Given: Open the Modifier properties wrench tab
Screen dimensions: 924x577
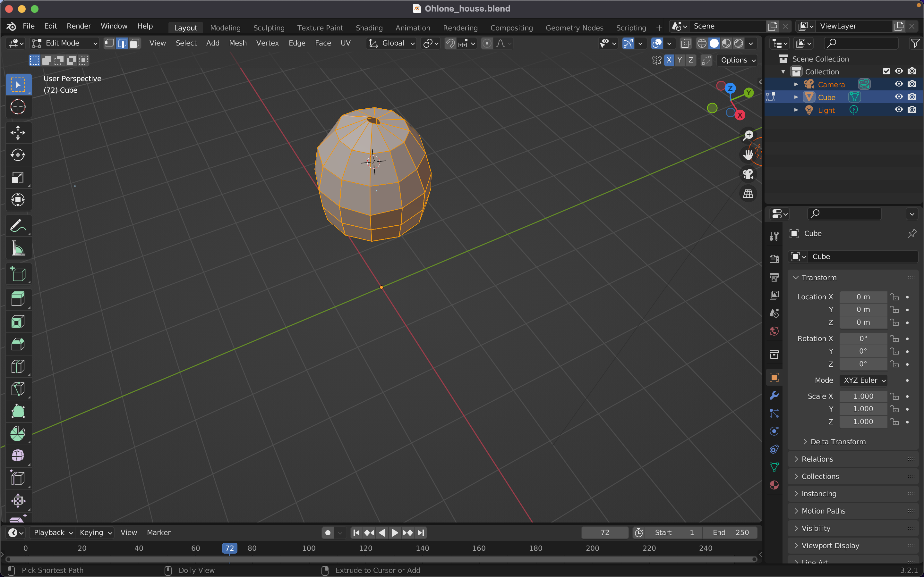Looking at the screenshot, I should (774, 395).
